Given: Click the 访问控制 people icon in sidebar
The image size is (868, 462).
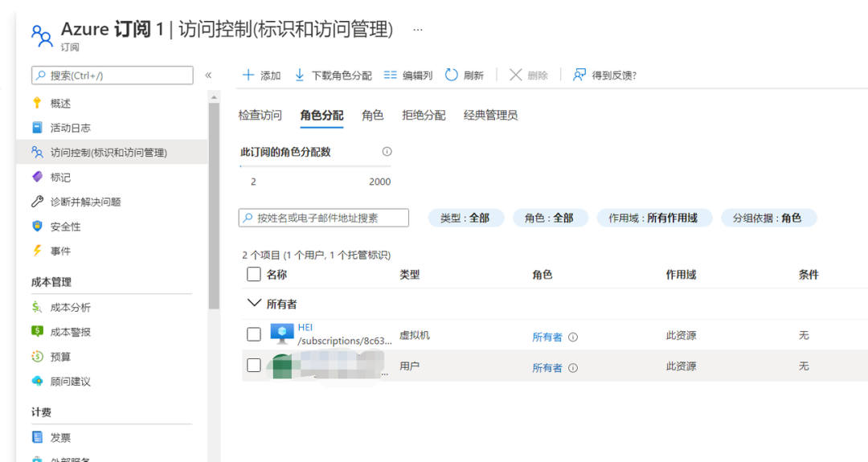Looking at the screenshot, I should [x=37, y=152].
